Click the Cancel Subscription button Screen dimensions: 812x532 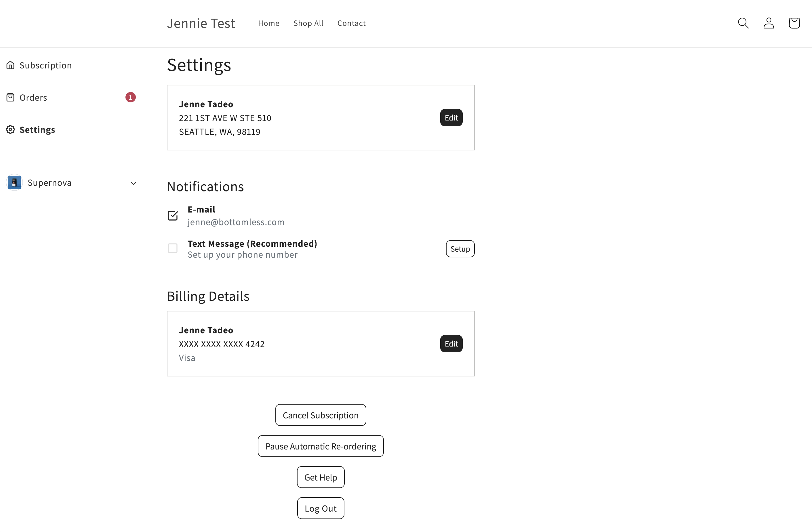point(321,415)
